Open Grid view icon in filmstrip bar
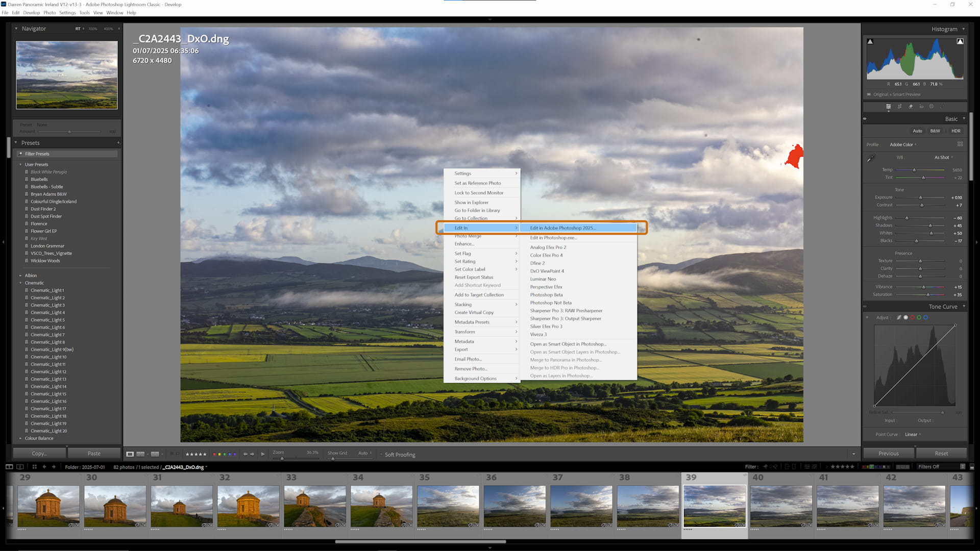This screenshot has width=980, height=551. (x=34, y=467)
